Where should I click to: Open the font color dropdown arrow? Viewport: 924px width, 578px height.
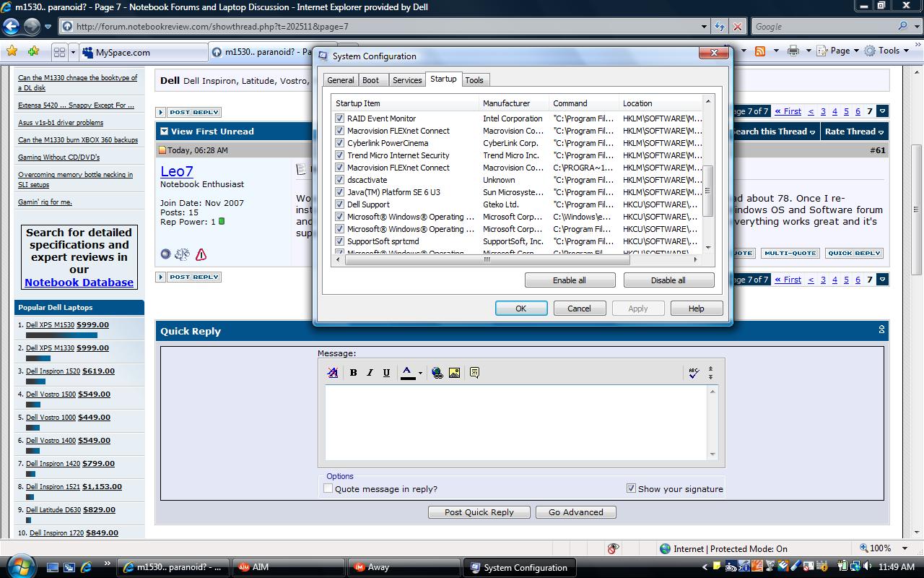pyautogui.click(x=420, y=373)
